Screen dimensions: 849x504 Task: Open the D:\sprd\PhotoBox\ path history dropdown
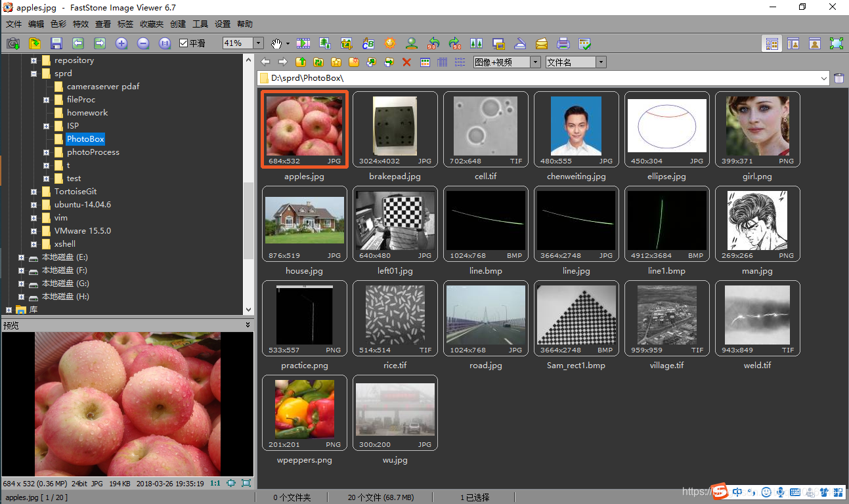[x=825, y=78]
